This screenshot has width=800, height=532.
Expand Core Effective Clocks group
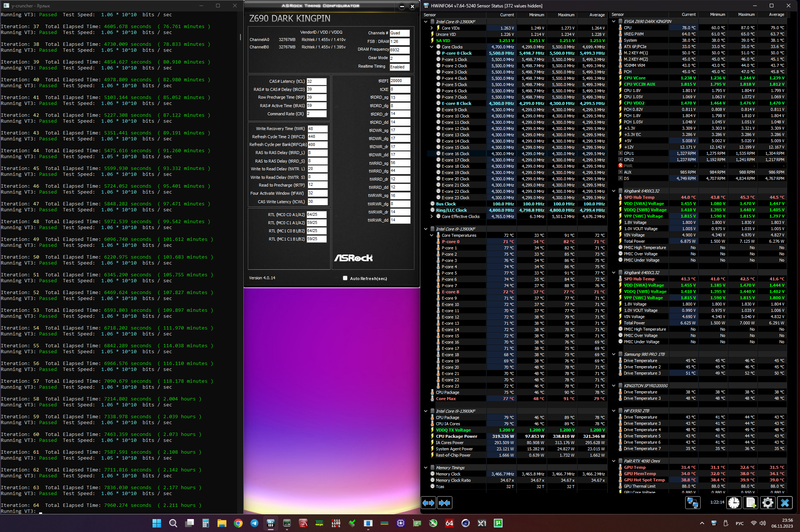pyautogui.click(x=431, y=216)
